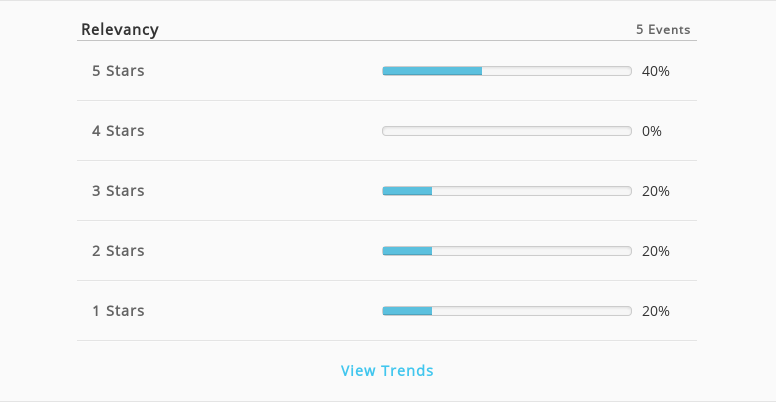The image size is (776, 402).
Task: Select the 4 Stars rating label
Action: coord(118,131)
